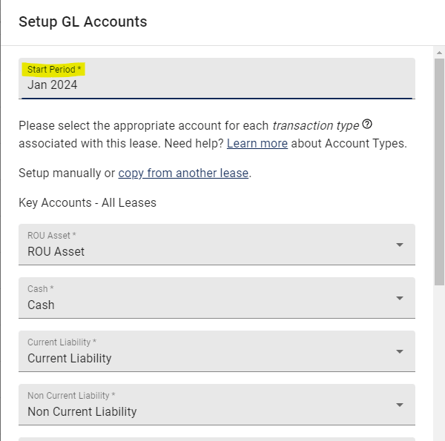Image resolution: width=445 pixels, height=441 pixels.
Task: Click the Setup GL Accounts dialog title
Action: [83, 22]
